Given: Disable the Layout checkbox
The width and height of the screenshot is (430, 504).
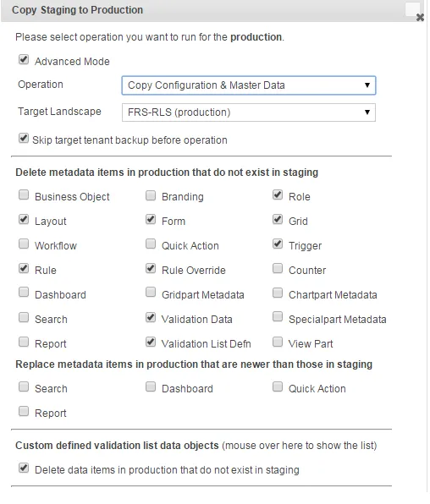Looking at the screenshot, I should tap(24, 220).
